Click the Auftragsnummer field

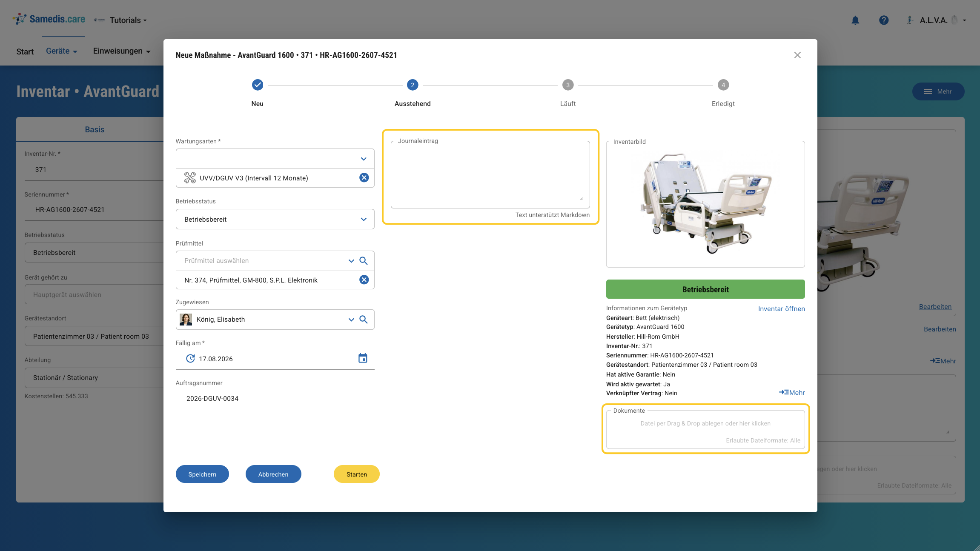275,399
